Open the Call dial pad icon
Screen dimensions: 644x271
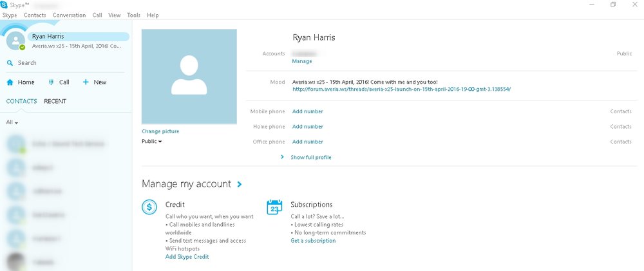51,82
